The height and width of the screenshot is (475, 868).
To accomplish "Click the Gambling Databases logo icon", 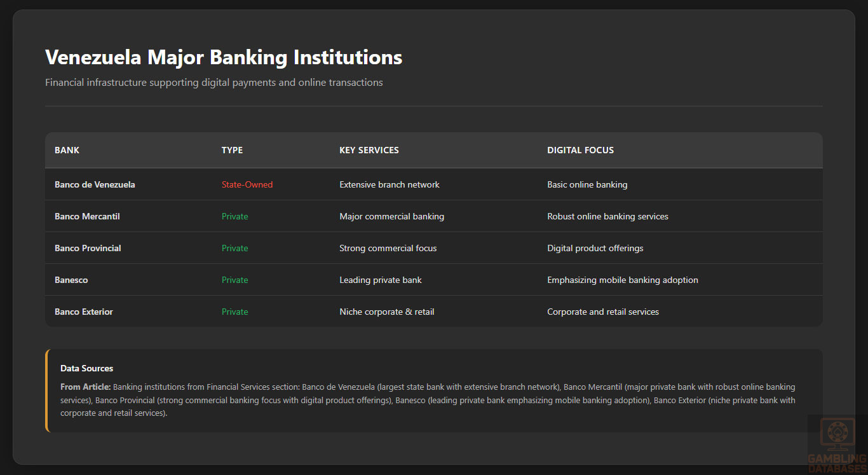I will [x=837, y=434].
